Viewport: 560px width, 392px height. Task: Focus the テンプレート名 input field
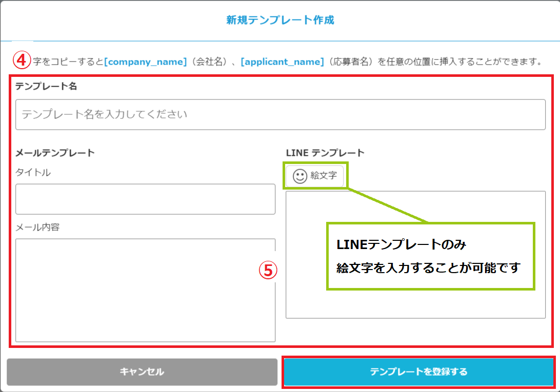[x=280, y=114]
